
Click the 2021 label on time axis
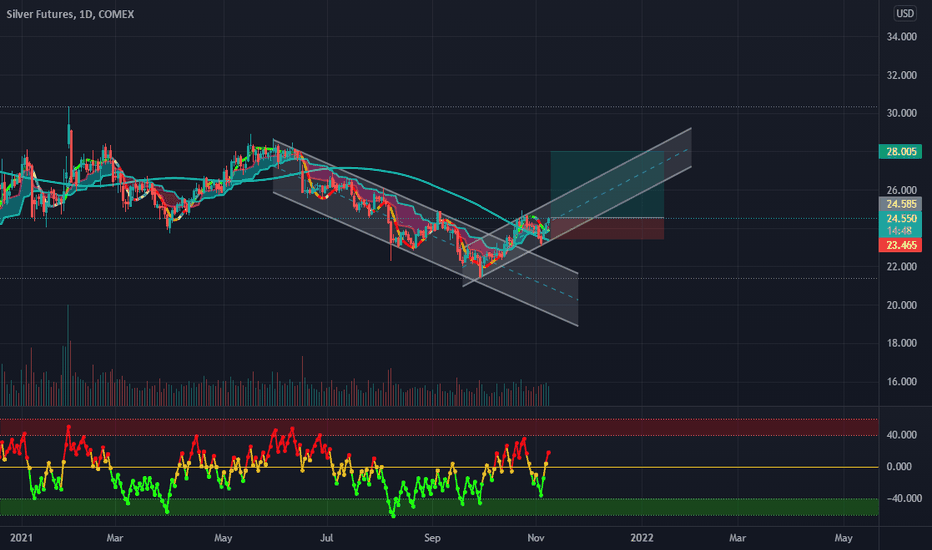pyautogui.click(x=21, y=538)
